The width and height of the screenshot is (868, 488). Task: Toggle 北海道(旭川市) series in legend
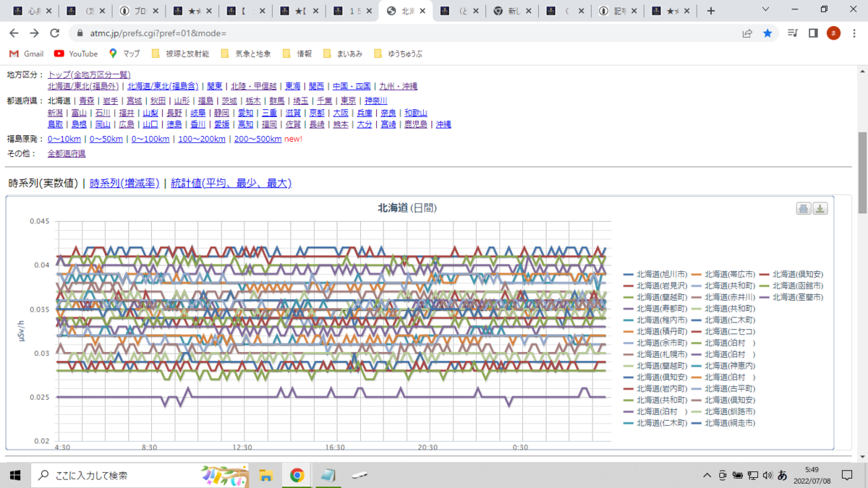point(655,275)
